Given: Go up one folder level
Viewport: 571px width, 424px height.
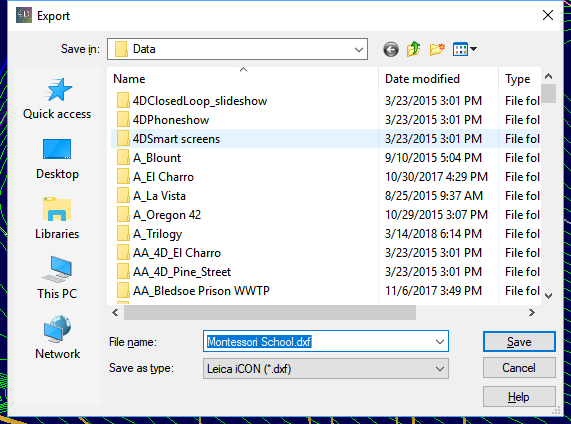Looking at the screenshot, I should pyautogui.click(x=414, y=49).
